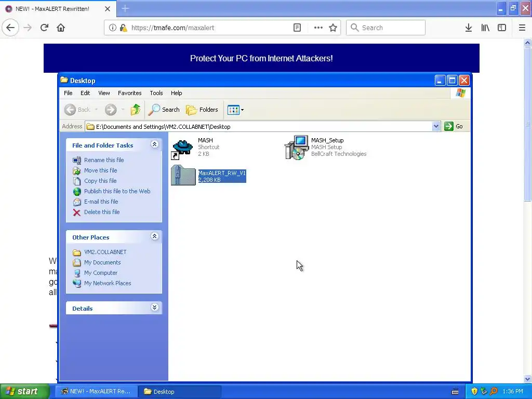The height and width of the screenshot is (399, 532).
Task: Select MaxALERT_RW_V1 zip file icon
Action: point(183,175)
